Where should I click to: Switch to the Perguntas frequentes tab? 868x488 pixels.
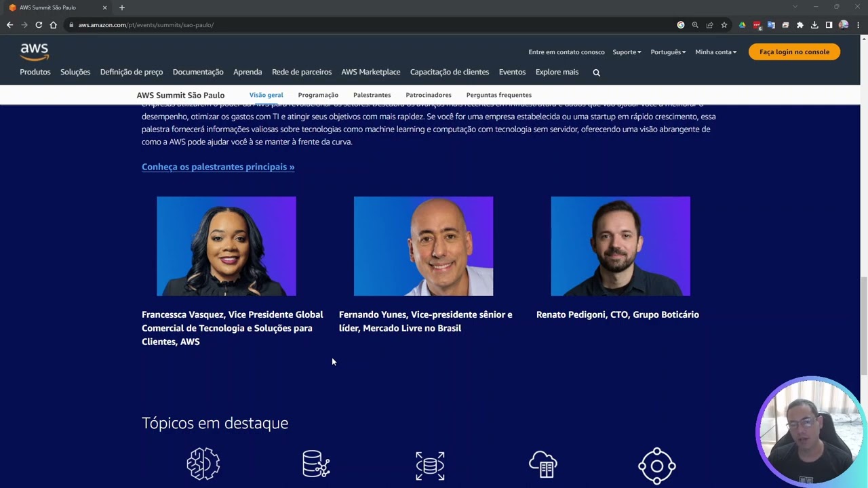click(499, 95)
